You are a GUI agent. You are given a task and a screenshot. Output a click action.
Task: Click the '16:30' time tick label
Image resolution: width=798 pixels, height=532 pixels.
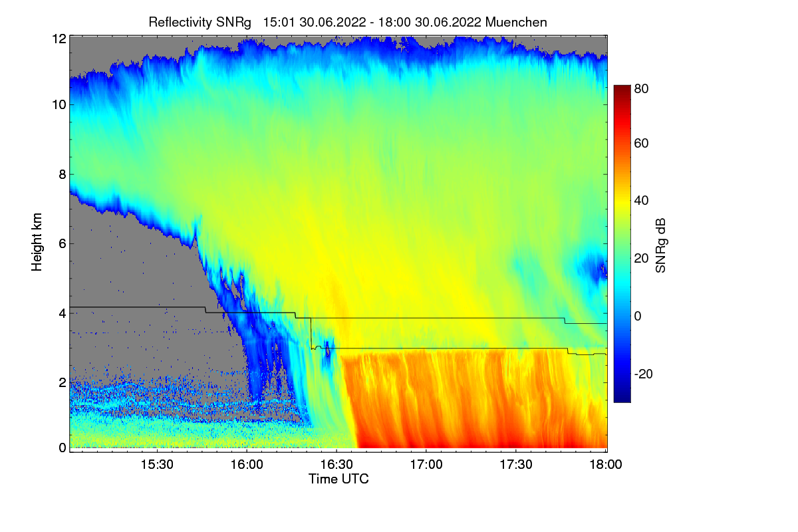[x=336, y=465]
